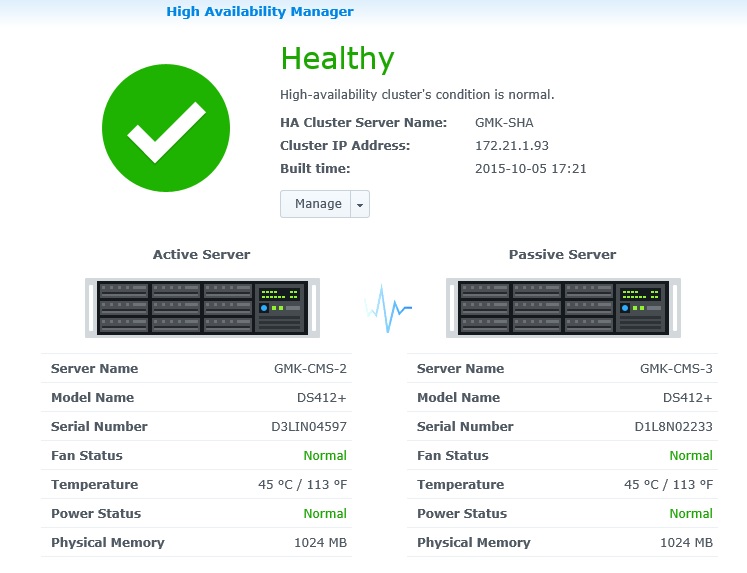Click active server temperature 45 °C value
747x573 pixels.
[303, 485]
